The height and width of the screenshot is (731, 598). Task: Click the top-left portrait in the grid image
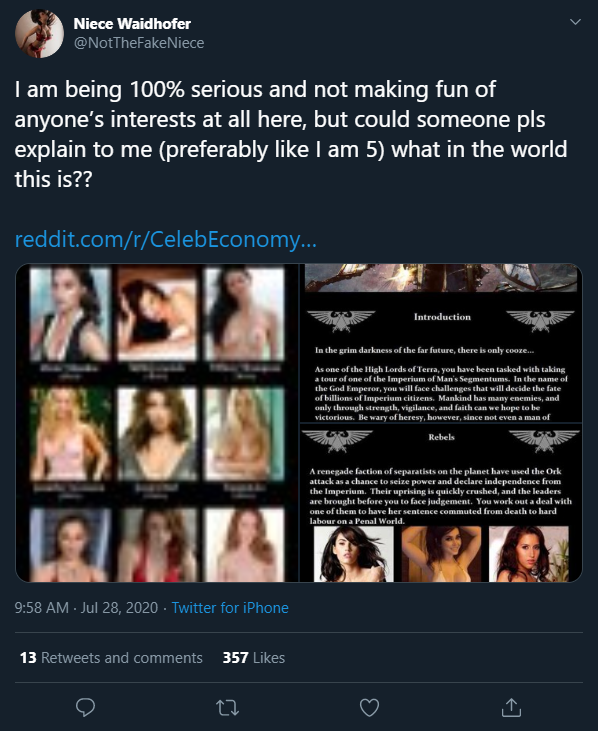(70, 314)
